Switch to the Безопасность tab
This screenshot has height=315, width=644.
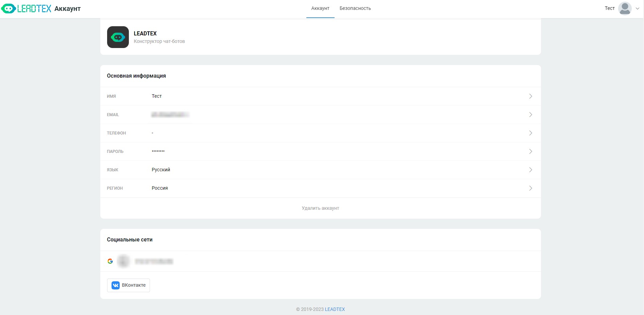point(355,9)
